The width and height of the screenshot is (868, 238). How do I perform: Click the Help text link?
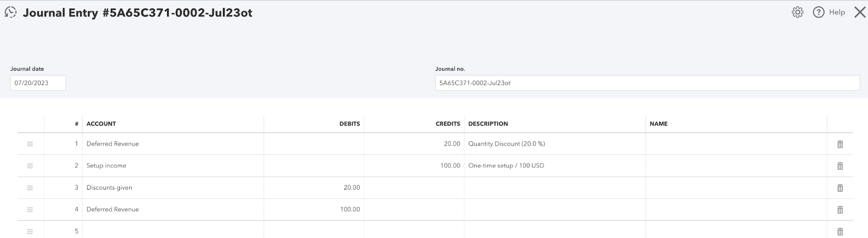837,12
